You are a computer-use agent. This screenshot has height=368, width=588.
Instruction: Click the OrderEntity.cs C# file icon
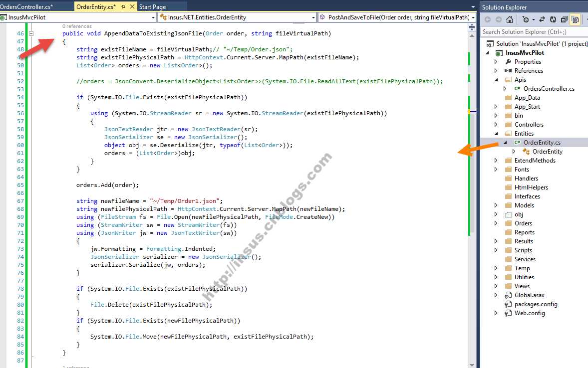point(517,143)
